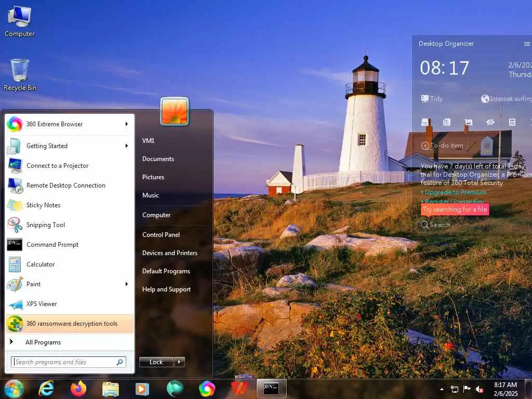Open Control Panel
Viewport: 532px width, 399px height.
click(161, 235)
